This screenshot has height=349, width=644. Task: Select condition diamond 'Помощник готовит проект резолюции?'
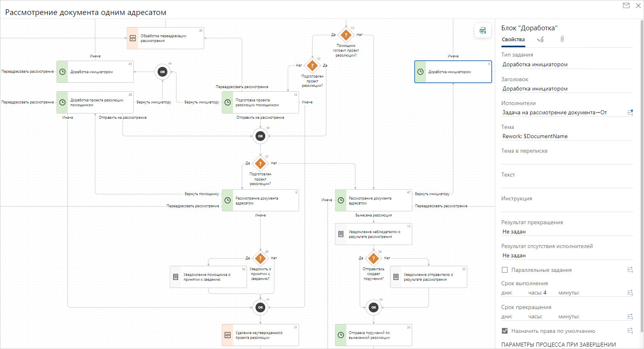click(x=346, y=35)
